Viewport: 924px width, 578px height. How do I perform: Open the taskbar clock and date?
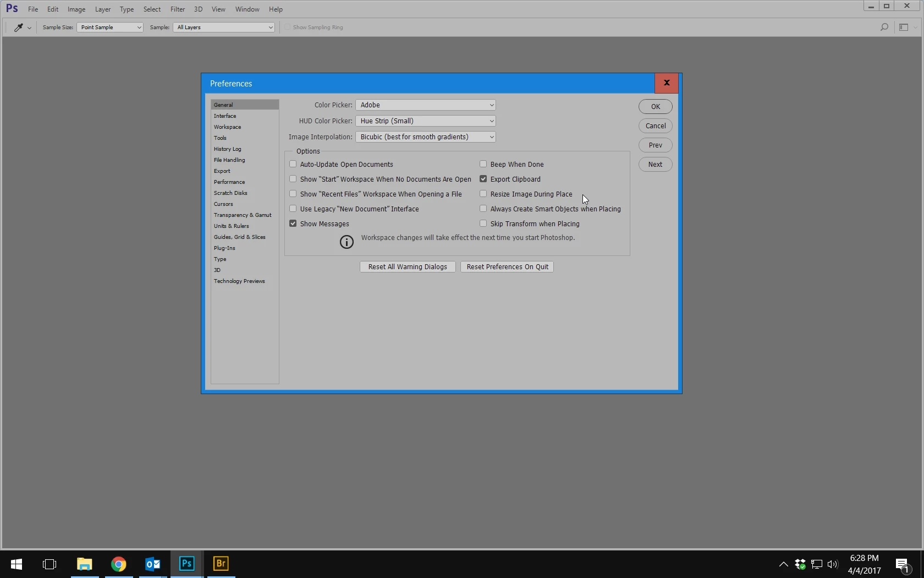[x=864, y=564]
